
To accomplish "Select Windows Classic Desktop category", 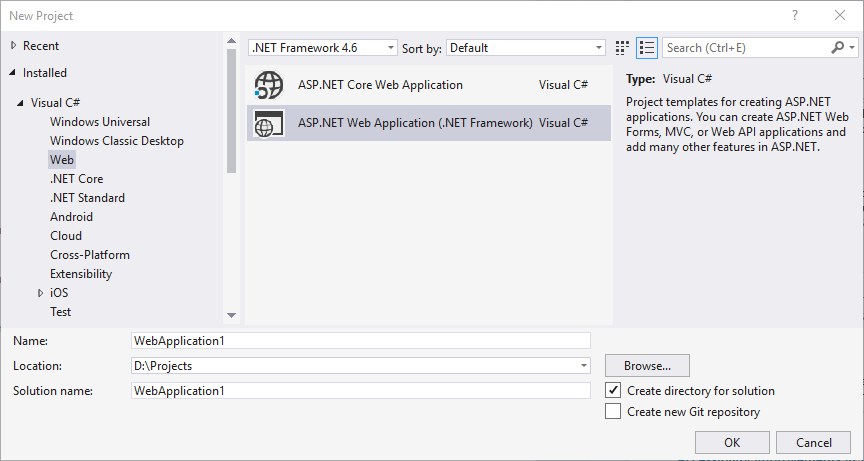I will pos(117,141).
